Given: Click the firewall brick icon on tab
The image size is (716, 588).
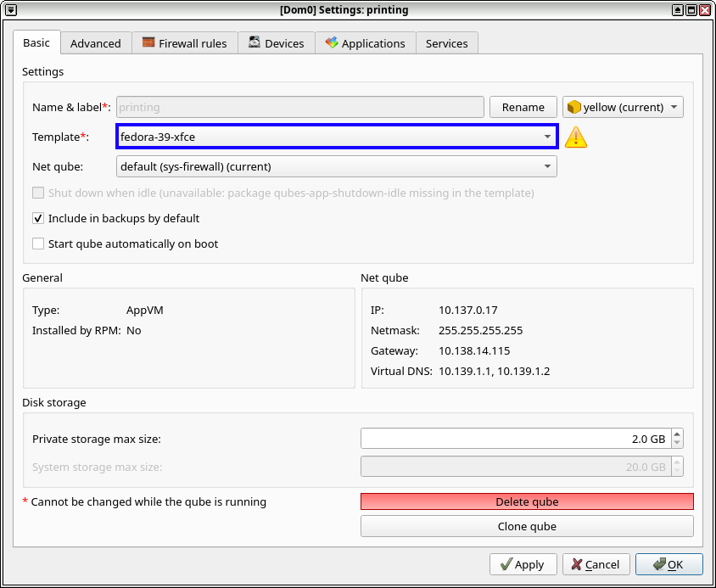Looking at the screenshot, I should [148, 42].
